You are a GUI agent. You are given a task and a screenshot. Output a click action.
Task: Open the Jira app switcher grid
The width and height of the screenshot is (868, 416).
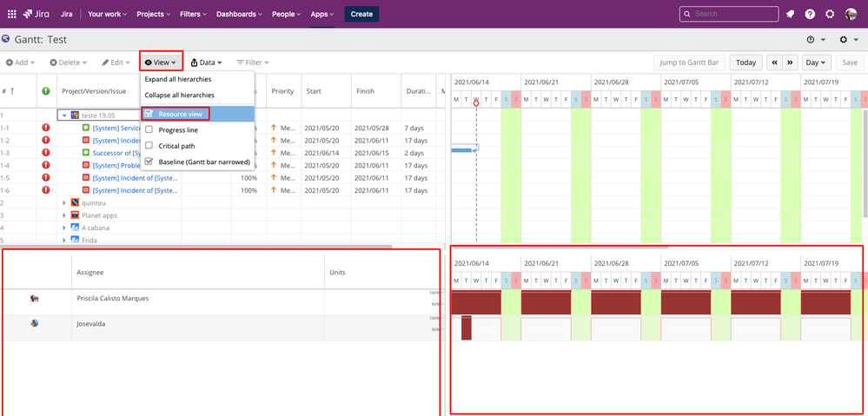(x=11, y=15)
